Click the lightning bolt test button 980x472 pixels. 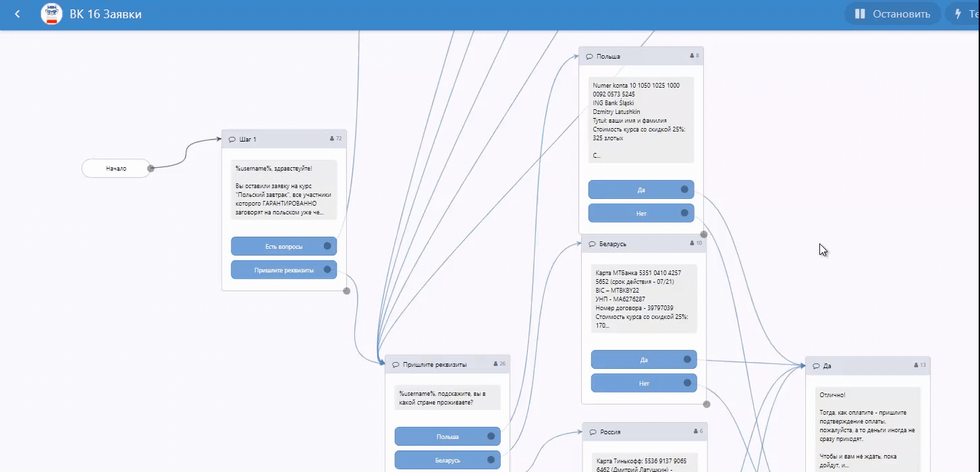[958, 14]
